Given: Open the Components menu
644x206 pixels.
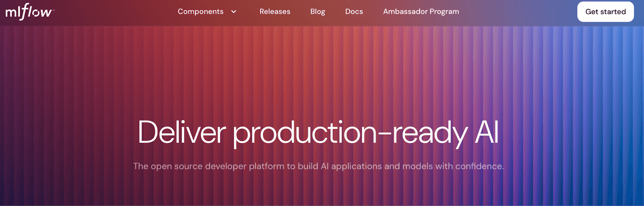Looking at the screenshot, I should 200,12.
